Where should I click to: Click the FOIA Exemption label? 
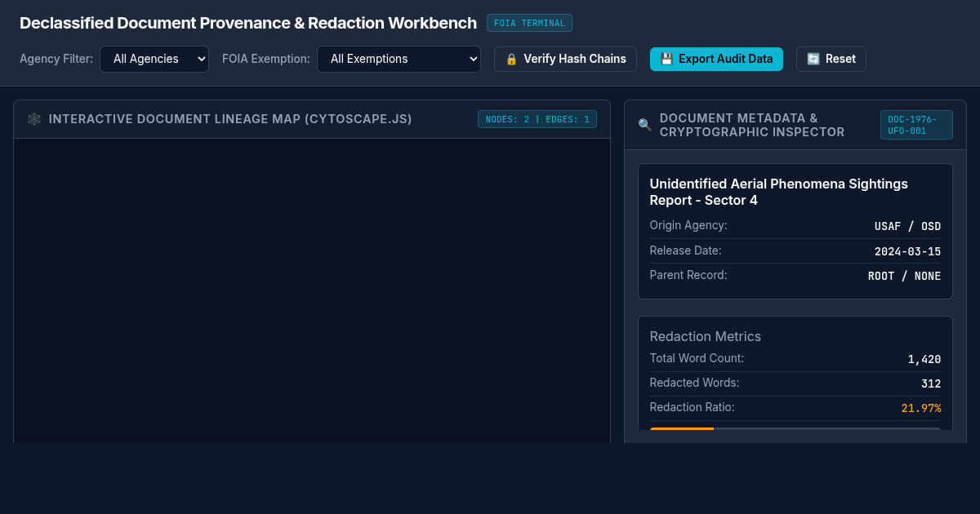click(266, 59)
